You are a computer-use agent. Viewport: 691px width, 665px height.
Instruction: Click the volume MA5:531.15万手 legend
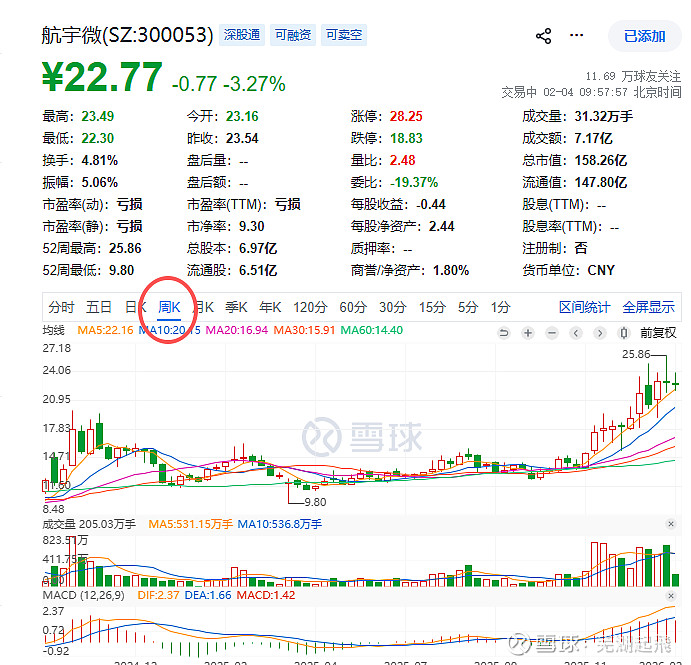pos(190,524)
